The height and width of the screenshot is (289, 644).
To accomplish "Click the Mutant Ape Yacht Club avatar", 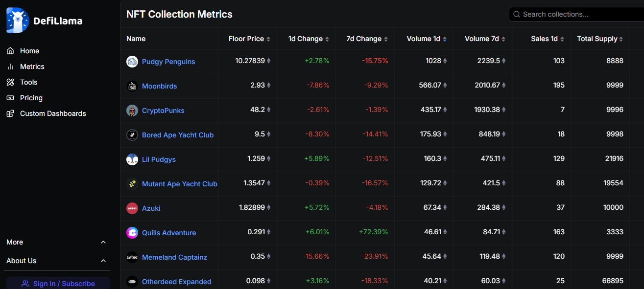I will 132,184.
